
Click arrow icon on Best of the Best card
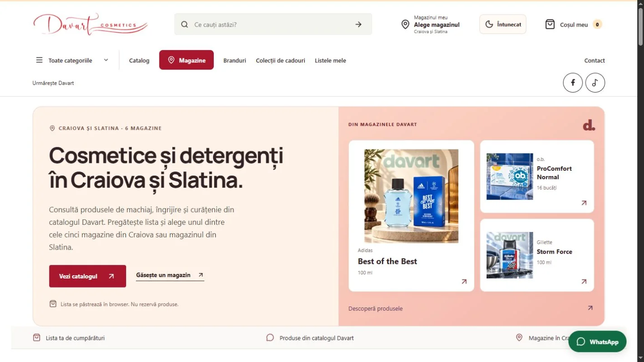pos(464,282)
